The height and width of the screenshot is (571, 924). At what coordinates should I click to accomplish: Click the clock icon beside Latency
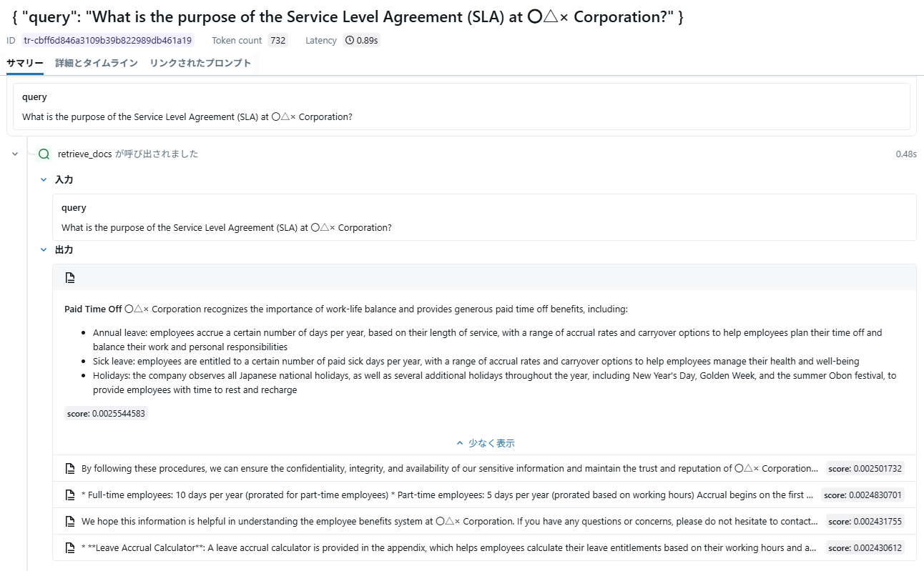pyautogui.click(x=350, y=41)
